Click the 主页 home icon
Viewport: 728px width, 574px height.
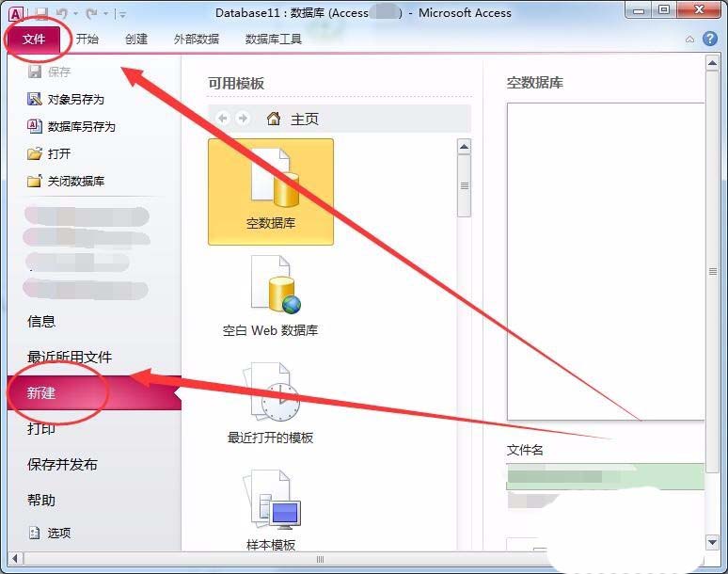point(274,119)
